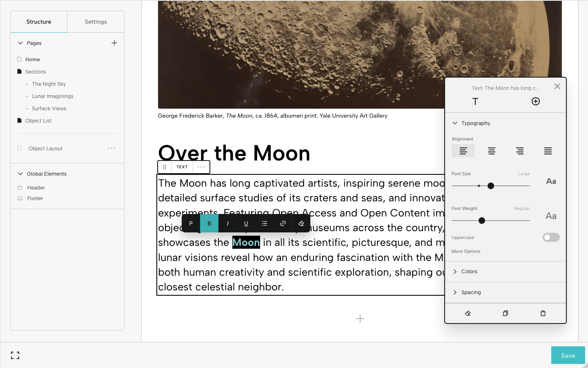Collapse the Global Elements section
588x368 pixels.
pyautogui.click(x=20, y=174)
